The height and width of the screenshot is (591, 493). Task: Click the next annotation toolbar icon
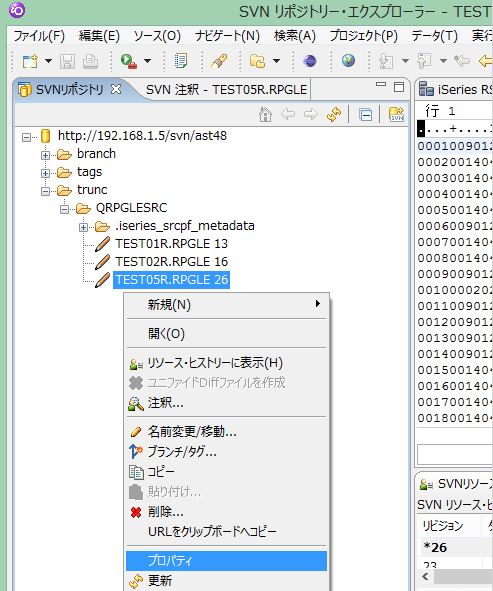[386, 61]
